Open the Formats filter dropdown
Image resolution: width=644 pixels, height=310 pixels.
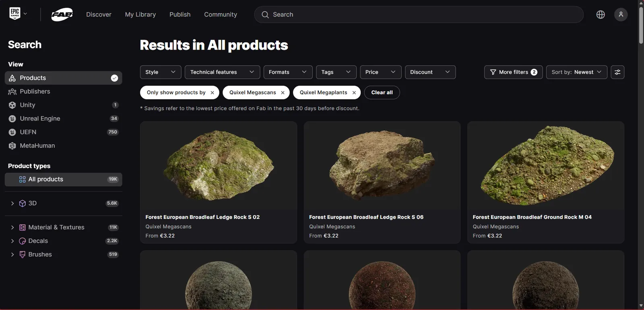pyautogui.click(x=288, y=72)
